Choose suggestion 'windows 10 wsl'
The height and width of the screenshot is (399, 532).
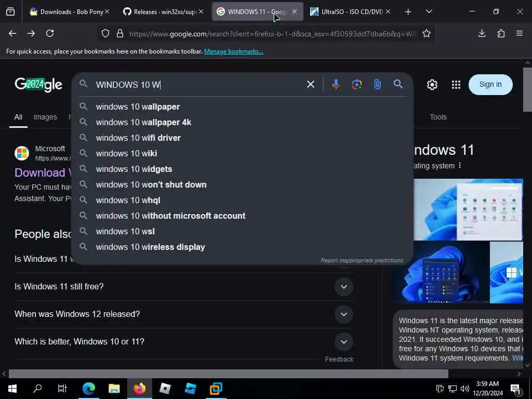click(243, 232)
